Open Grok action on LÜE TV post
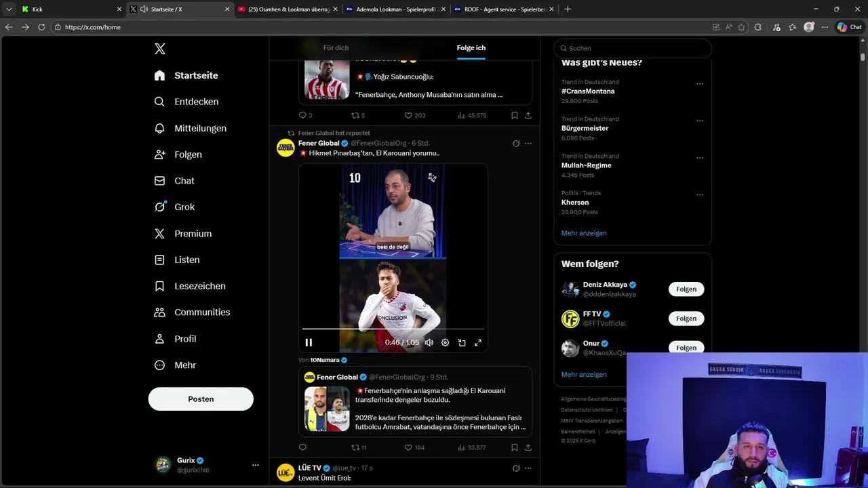Viewport: 868px width, 488px height. 516,468
